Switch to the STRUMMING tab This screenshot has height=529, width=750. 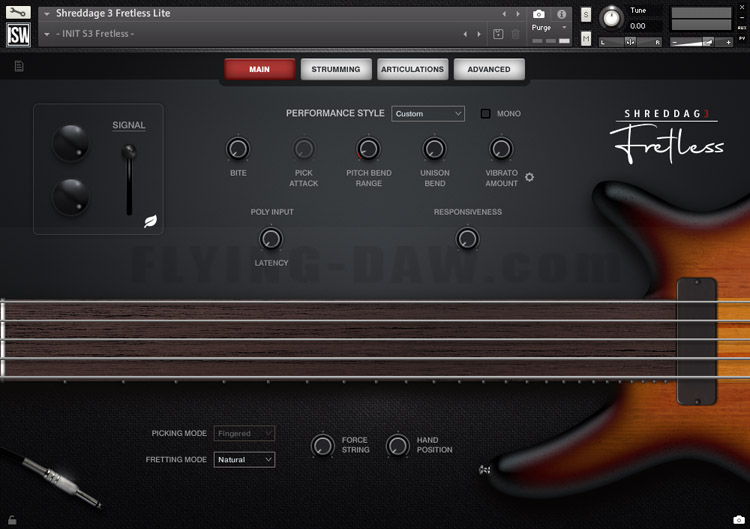(x=336, y=69)
